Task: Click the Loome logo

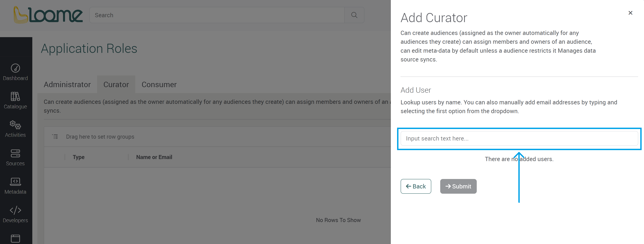Action: tap(48, 15)
